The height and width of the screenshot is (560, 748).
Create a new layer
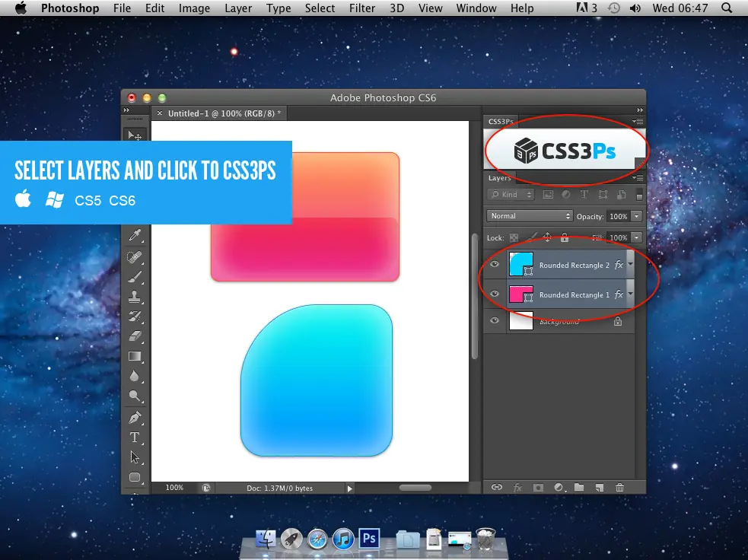point(600,487)
